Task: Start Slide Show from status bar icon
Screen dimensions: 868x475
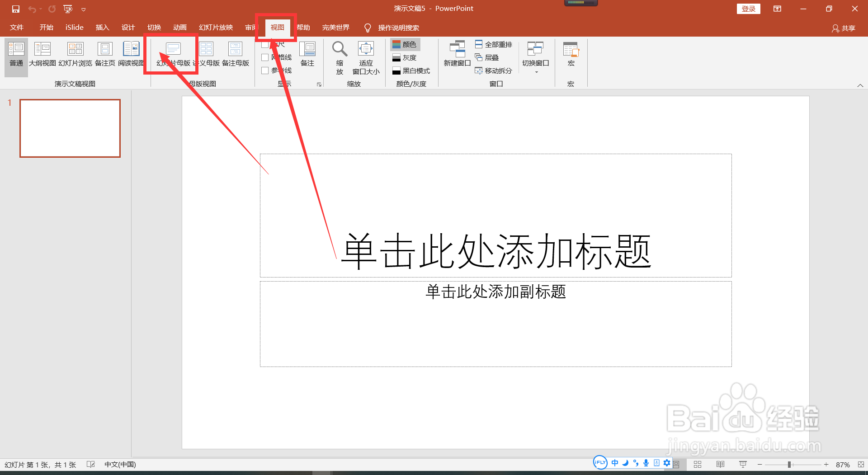Action: (x=743, y=464)
